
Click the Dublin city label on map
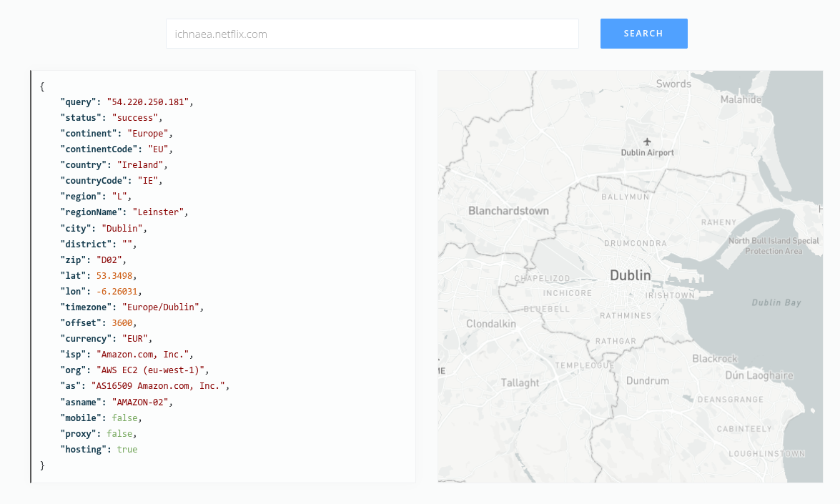point(631,275)
